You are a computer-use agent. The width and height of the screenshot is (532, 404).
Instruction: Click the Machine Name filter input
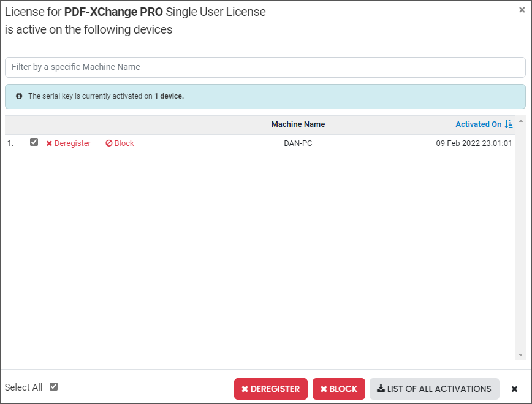click(x=265, y=67)
